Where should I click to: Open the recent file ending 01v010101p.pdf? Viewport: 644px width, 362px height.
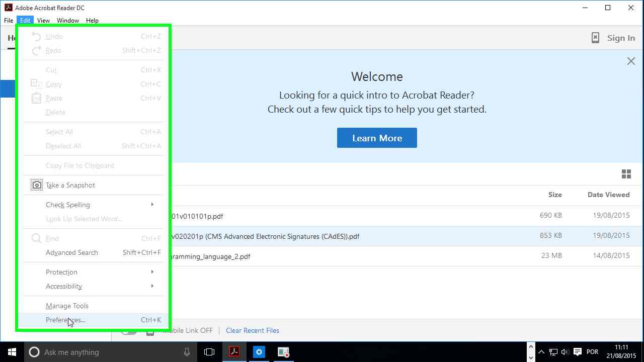tap(197, 216)
